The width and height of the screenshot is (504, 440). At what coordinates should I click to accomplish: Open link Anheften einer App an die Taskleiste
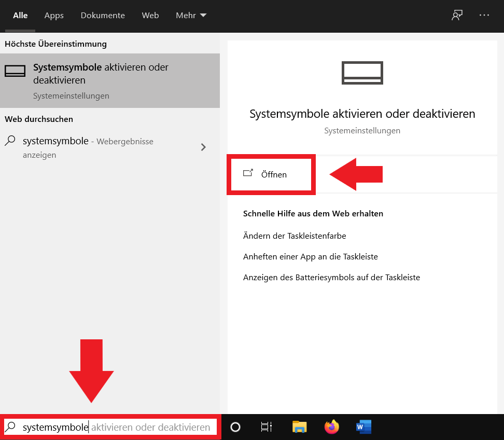click(x=310, y=257)
